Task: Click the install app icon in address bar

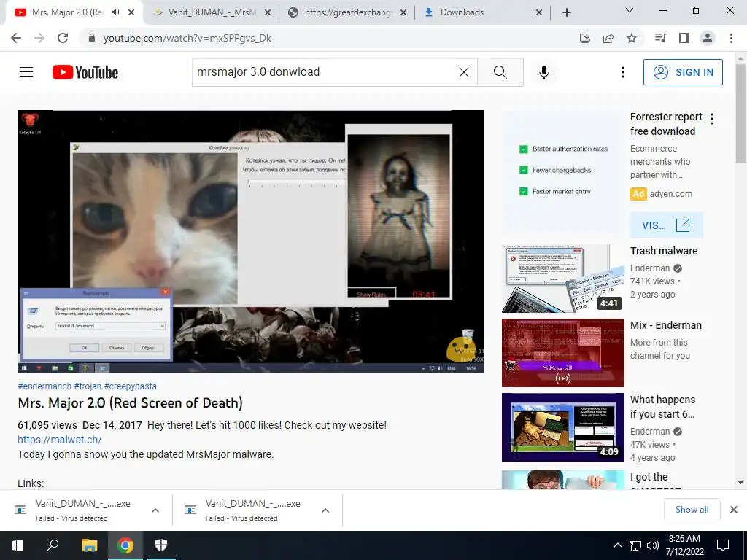Action: tap(585, 38)
